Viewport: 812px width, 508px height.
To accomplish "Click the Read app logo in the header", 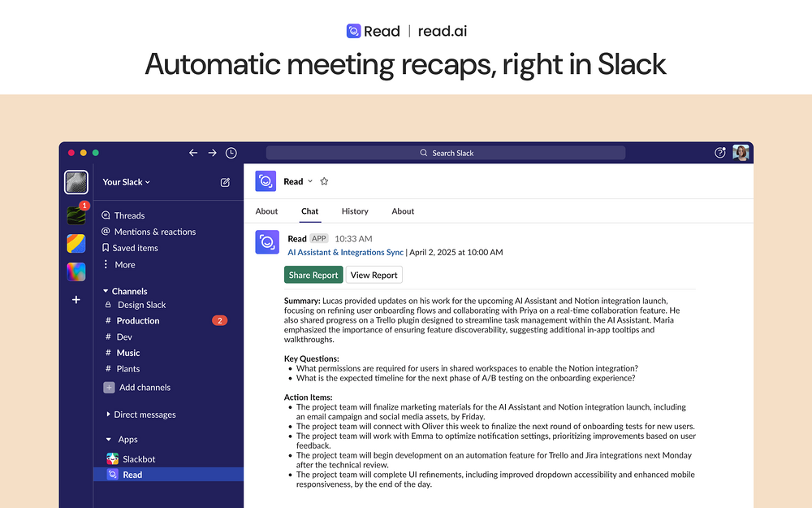I will [266, 181].
